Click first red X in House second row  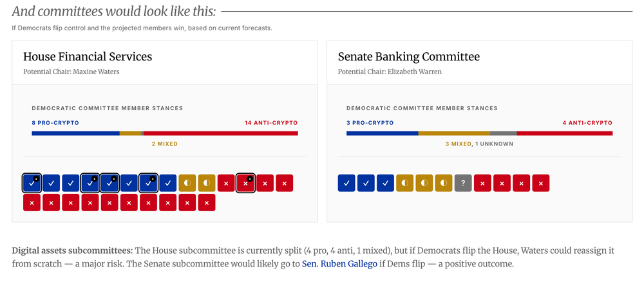[32, 203]
